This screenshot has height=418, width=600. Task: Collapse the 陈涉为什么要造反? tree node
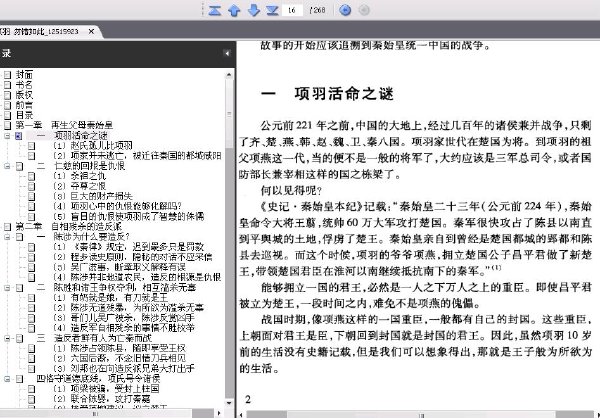click(7, 237)
